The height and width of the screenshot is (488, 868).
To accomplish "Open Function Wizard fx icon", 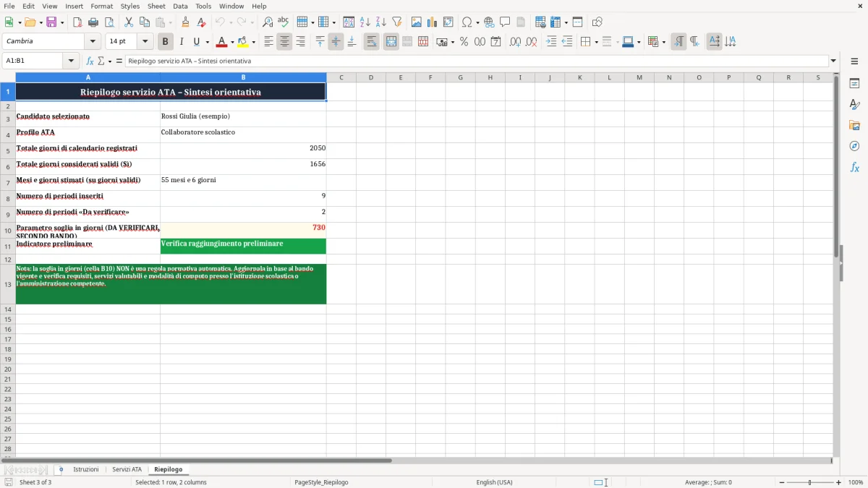I will 90,61.
